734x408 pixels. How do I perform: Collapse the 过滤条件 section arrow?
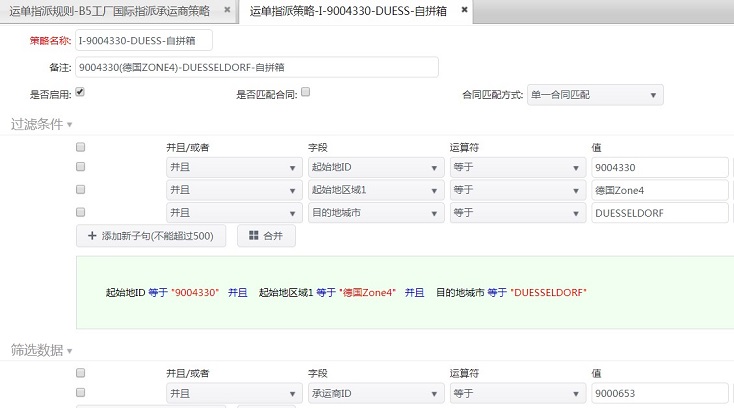70,125
